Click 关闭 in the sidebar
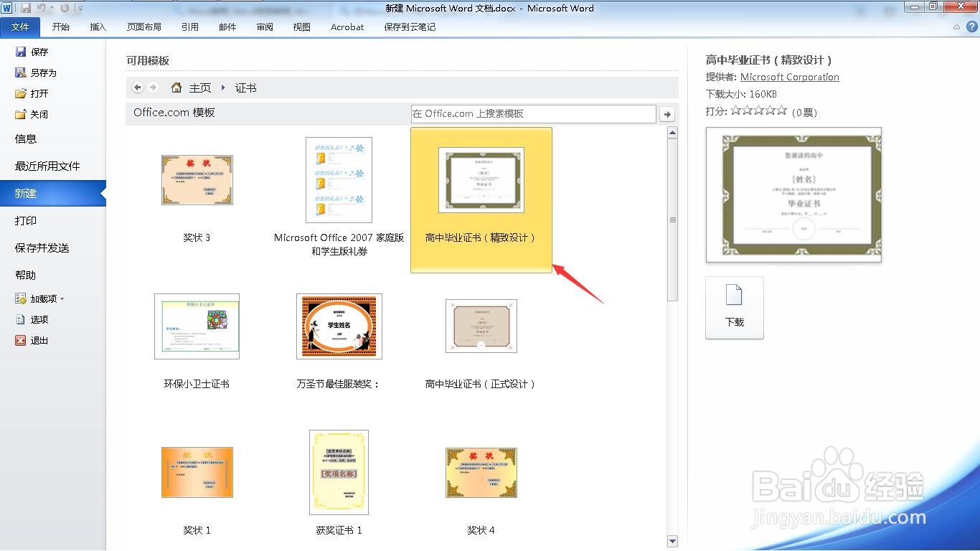 coord(32,114)
